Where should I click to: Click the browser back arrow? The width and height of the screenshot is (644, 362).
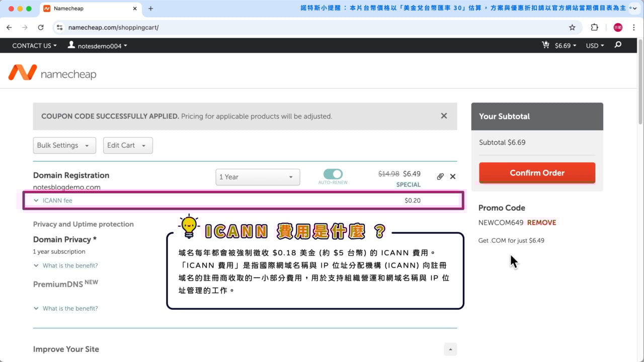(9, 27)
